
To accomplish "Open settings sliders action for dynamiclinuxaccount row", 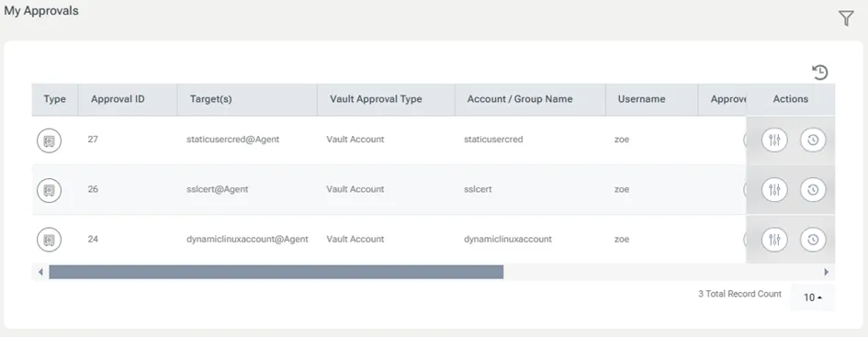I will 774,240.
